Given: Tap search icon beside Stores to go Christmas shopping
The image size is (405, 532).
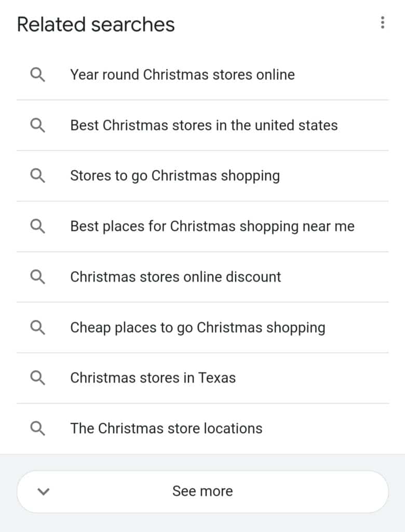Looking at the screenshot, I should (37, 176).
